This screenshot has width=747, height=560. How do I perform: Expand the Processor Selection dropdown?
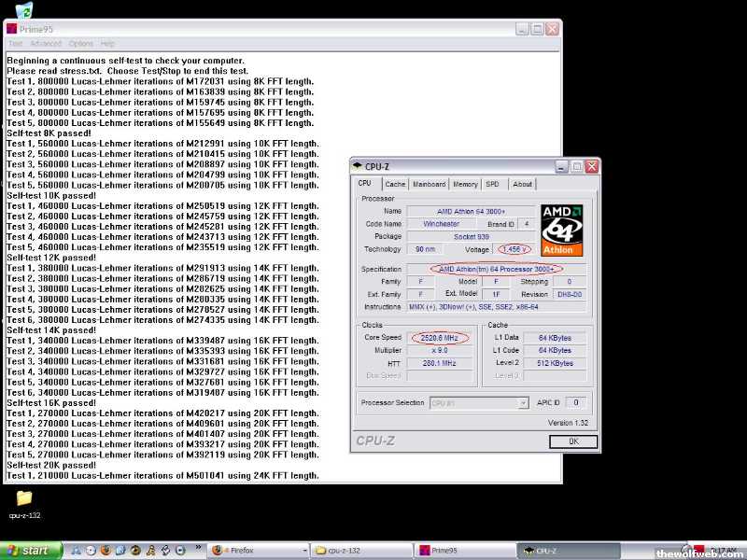pos(523,403)
